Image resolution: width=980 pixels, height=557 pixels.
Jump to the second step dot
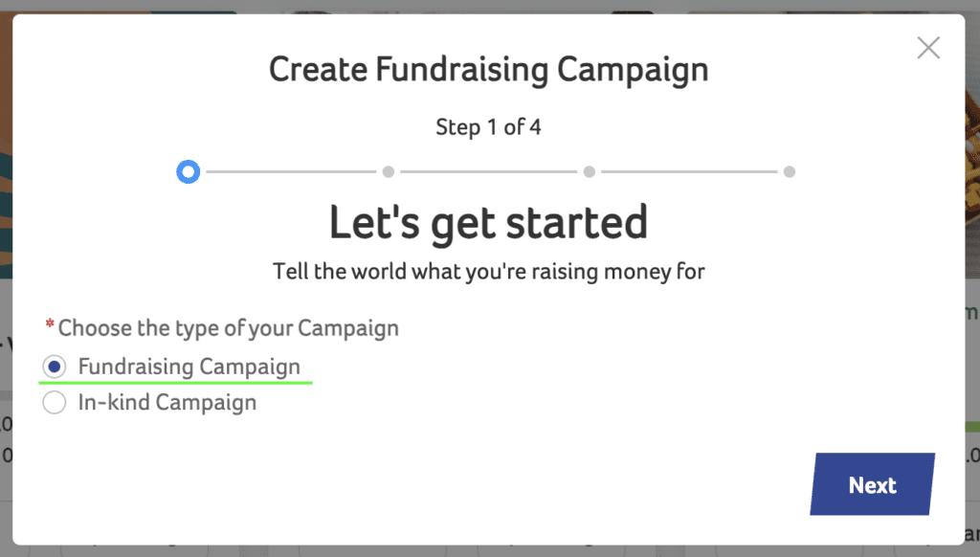pyautogui.click(x=389, y=172)
